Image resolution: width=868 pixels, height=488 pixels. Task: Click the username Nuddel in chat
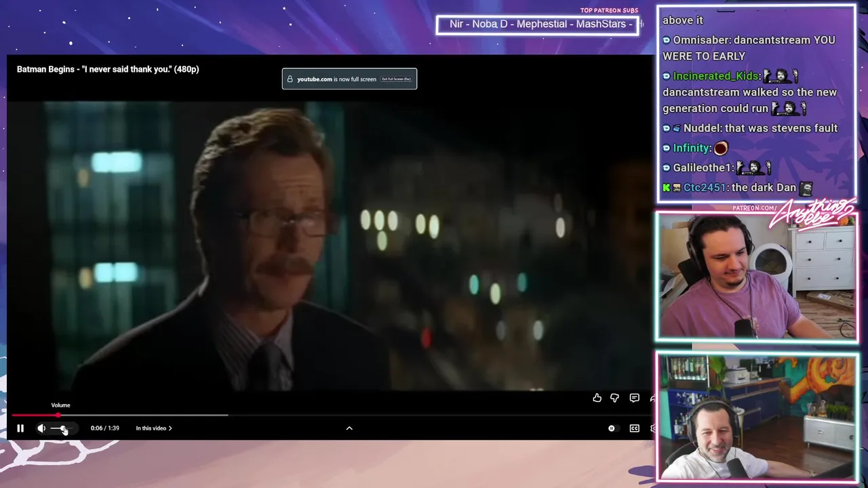pos(702,128)
